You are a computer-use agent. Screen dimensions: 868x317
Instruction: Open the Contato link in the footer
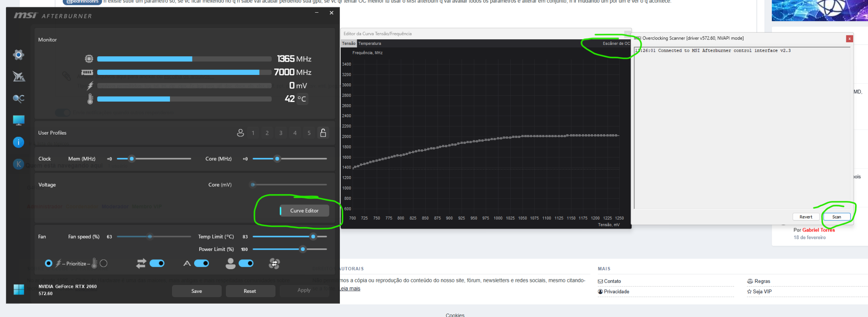609,281
